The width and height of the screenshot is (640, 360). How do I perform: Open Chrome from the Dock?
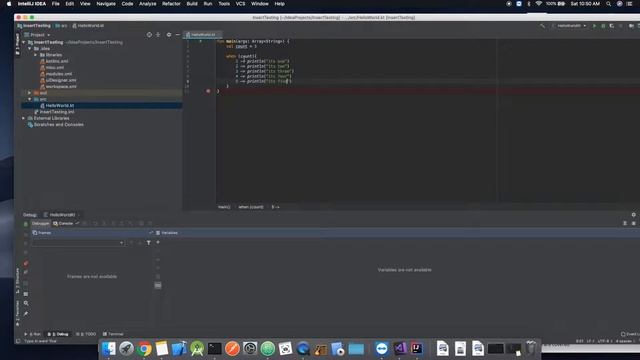tap(144, 349)
